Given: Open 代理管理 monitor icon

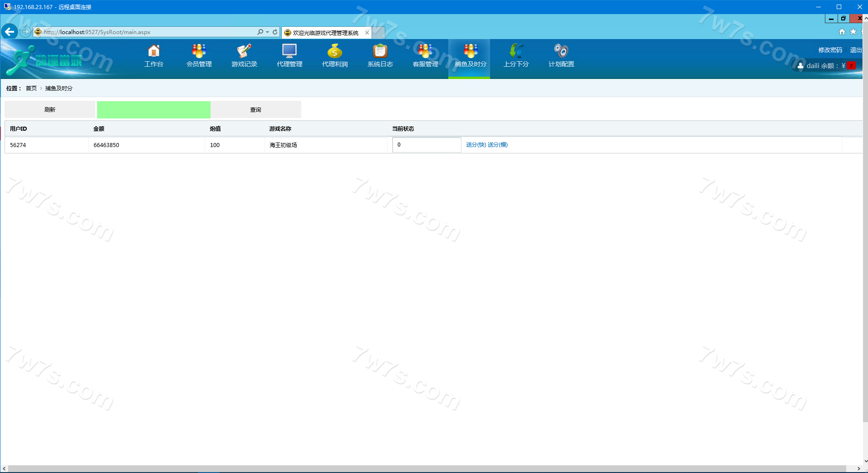Looking at the screenshot, I should coord(289,51).
